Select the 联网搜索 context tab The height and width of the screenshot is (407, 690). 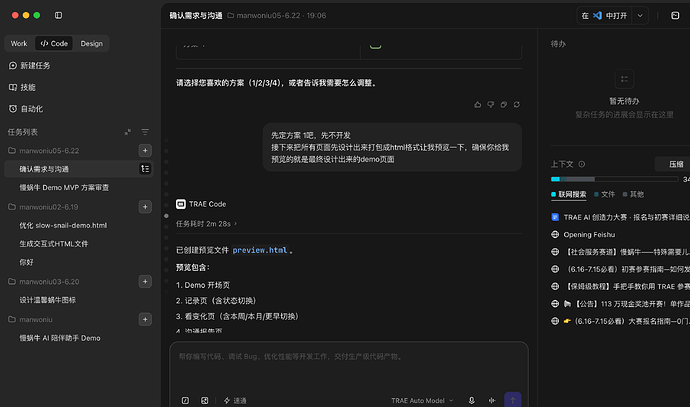click(569, 194)
